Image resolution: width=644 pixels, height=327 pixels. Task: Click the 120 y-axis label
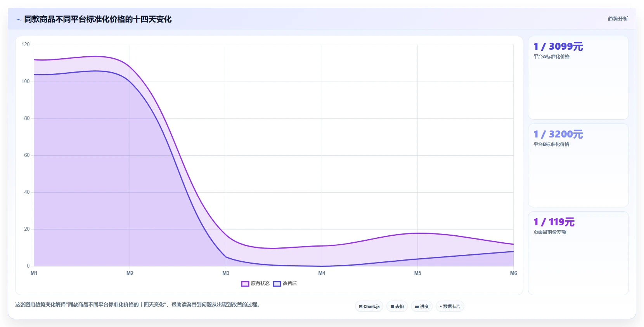[x=26, y=45]
